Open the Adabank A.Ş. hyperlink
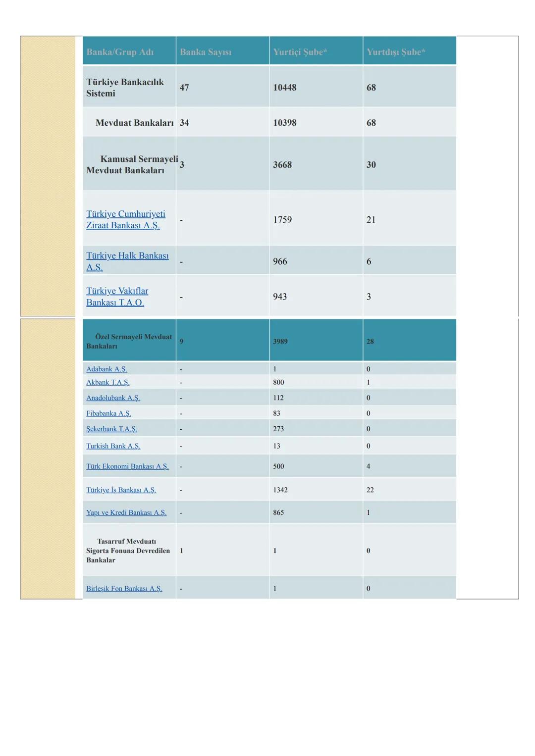The image size is (535, 756). 107,369
